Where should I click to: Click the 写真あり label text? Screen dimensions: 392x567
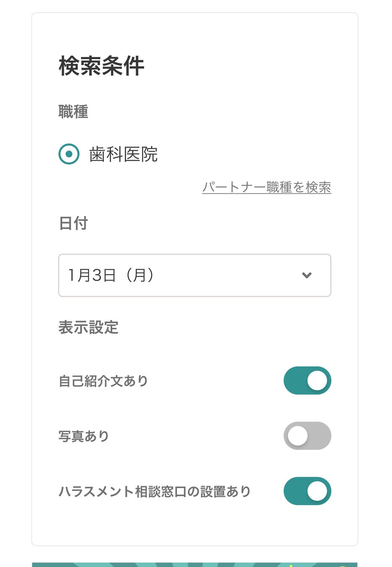[x=84, y=436]
